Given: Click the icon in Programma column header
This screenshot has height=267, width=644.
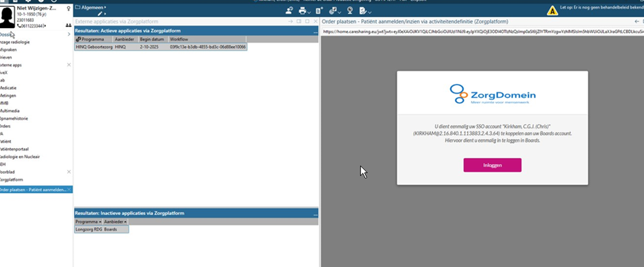Looking at the screenshot, I should (x=79, y=40).
